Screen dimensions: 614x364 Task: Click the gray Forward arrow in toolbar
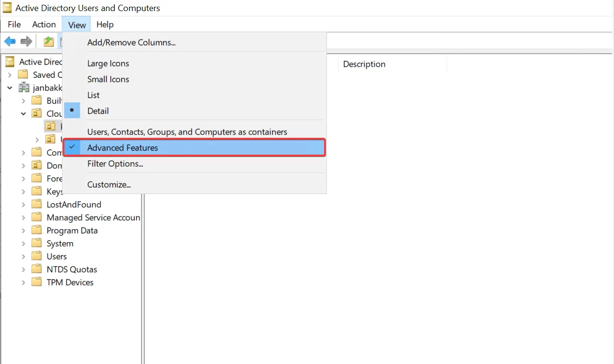point(26,41)
